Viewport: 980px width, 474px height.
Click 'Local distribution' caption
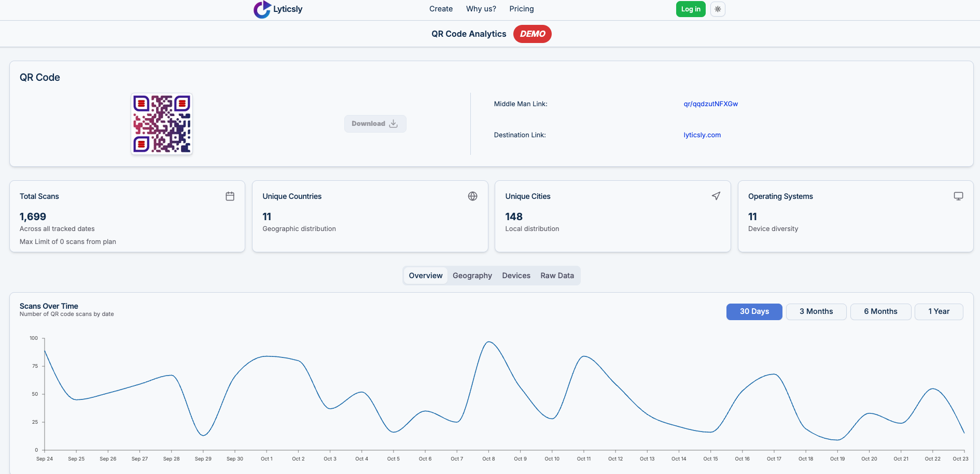point(532,229)
